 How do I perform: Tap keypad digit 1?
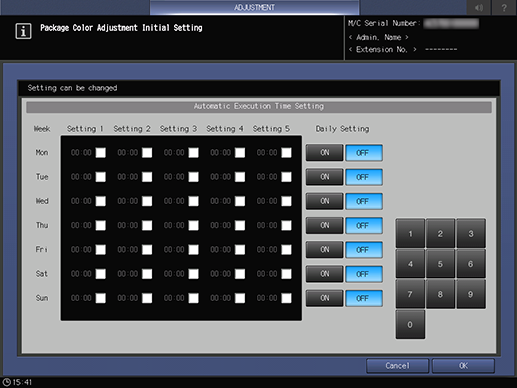(410, 233)
